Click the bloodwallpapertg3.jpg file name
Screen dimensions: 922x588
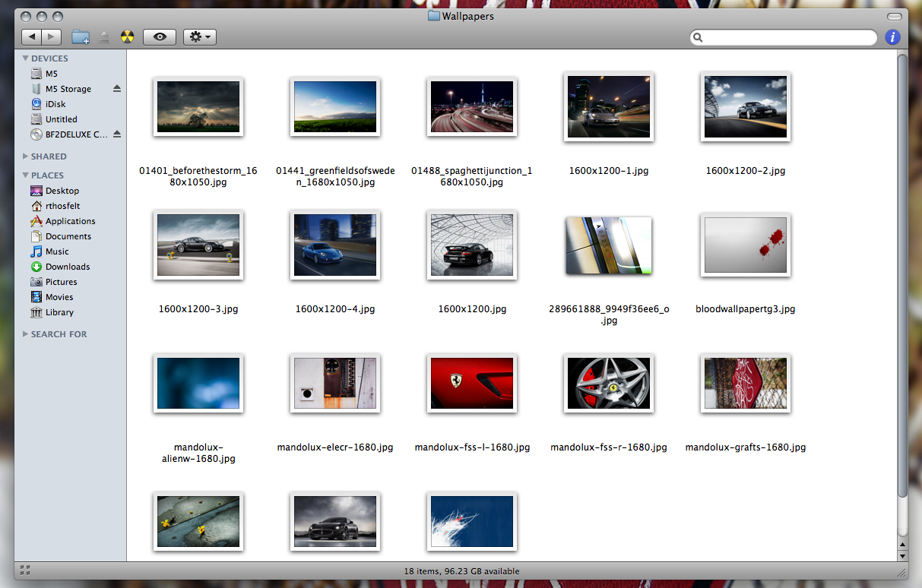tap(746, 309)
